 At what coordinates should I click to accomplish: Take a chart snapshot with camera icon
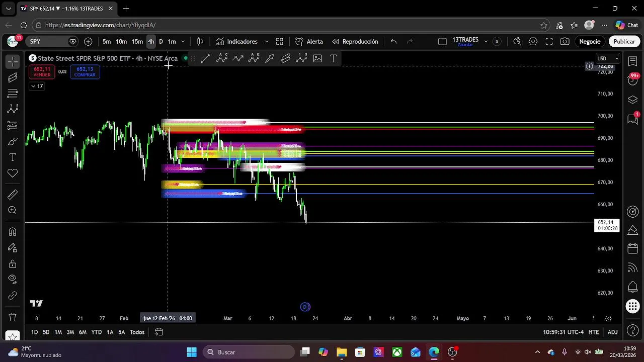(x=565, y=42)
